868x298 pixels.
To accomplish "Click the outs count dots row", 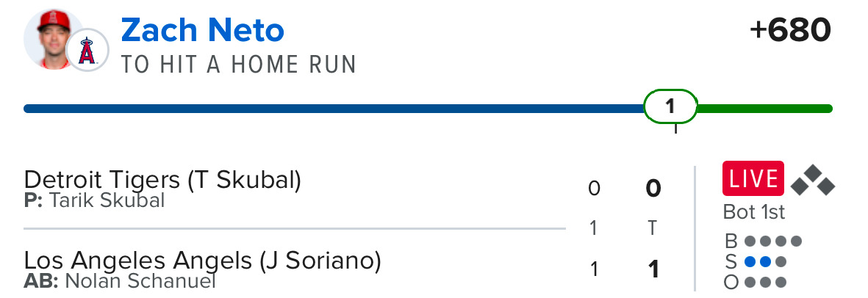I will pos(765,282).
